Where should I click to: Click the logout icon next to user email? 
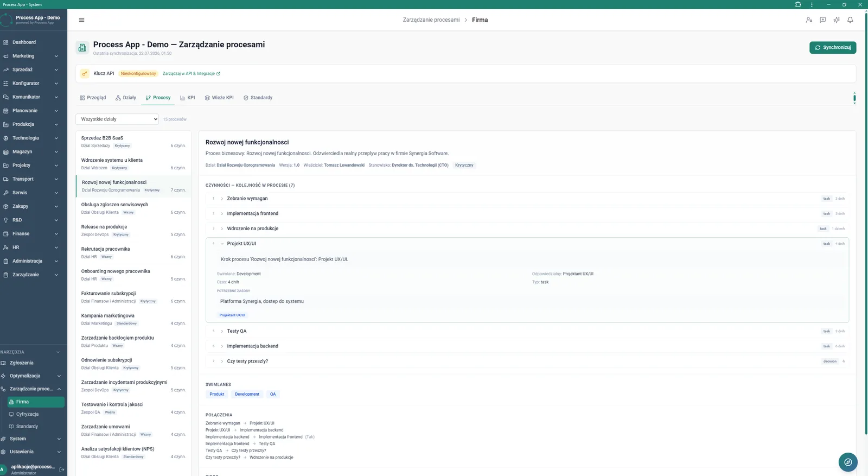62,469
